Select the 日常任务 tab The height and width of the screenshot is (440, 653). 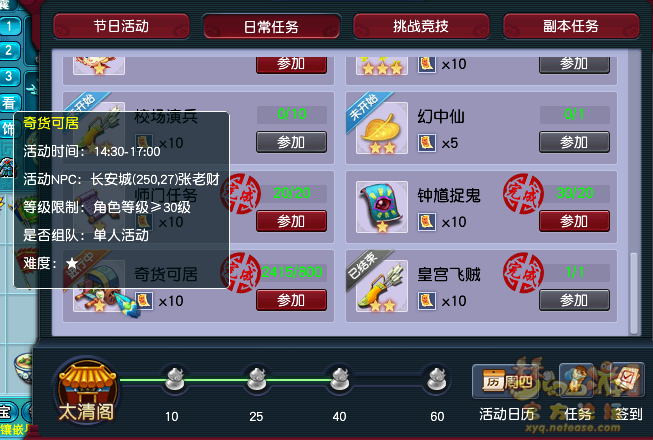coord(271,27)
